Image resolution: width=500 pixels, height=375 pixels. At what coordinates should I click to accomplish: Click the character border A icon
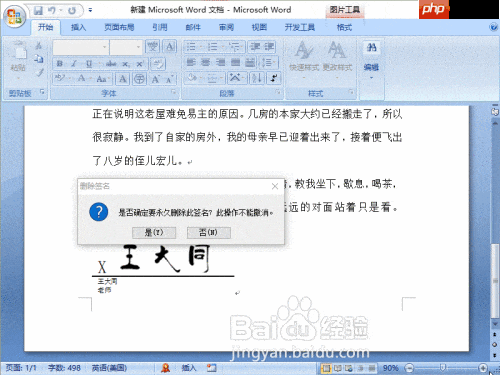170,47
